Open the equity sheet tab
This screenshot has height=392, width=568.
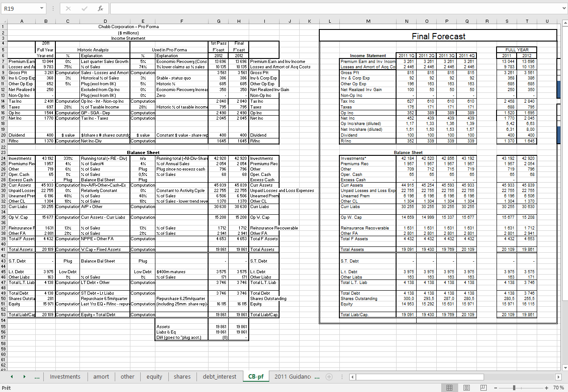pos(155,376)
